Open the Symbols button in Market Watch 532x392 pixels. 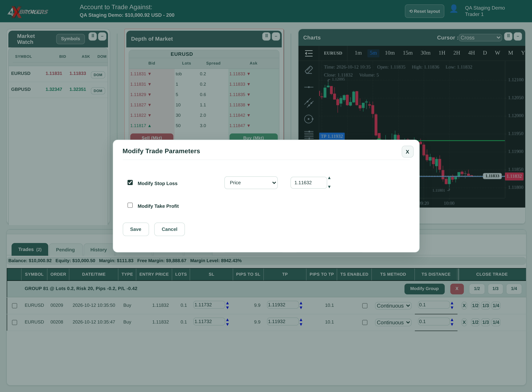click(x=71, y=39)
